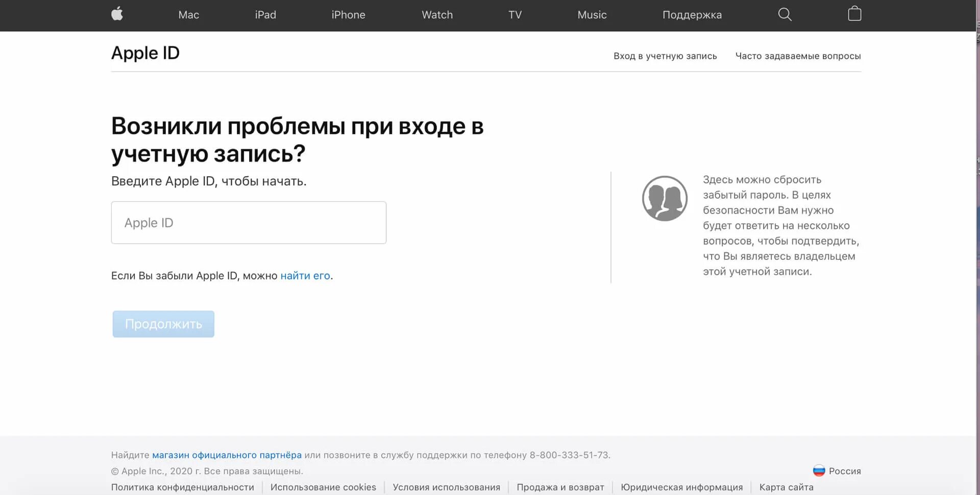The height and width of the screenshot is (495, 980).
Task: Open Вход в учетную запись link
Action: (665, 56)
